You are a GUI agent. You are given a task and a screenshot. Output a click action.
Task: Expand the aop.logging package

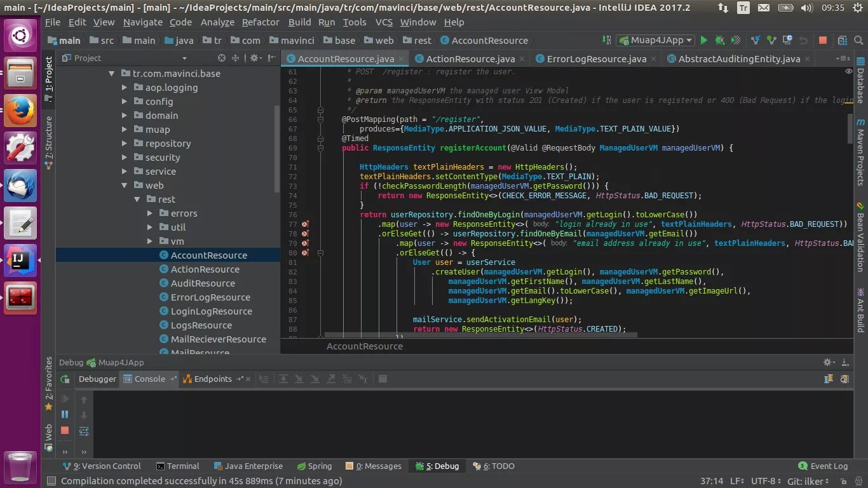125,88
